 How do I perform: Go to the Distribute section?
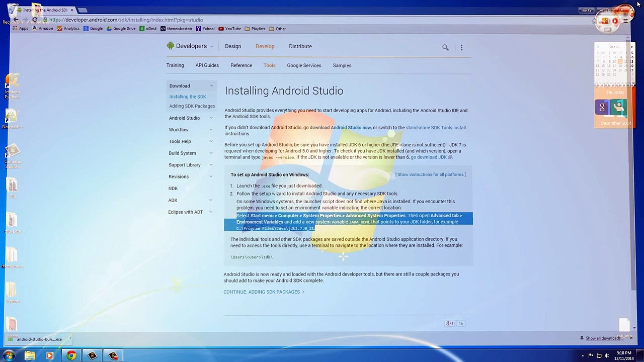(x=300, y=46)
